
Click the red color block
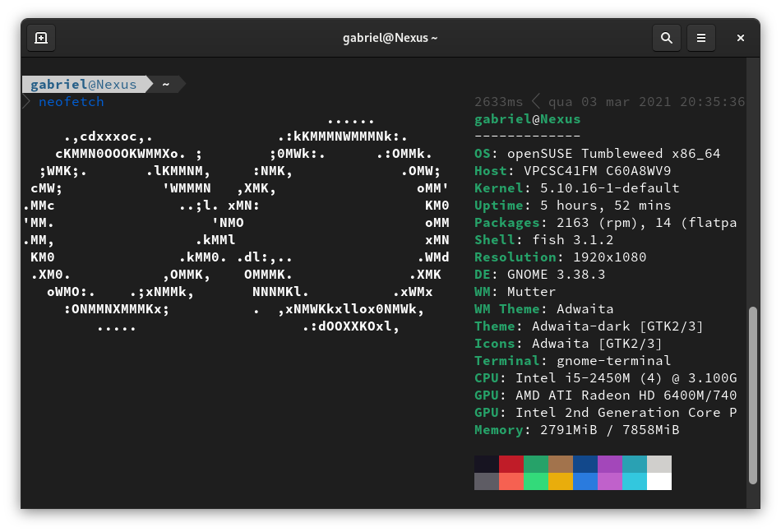coord(511,464)
